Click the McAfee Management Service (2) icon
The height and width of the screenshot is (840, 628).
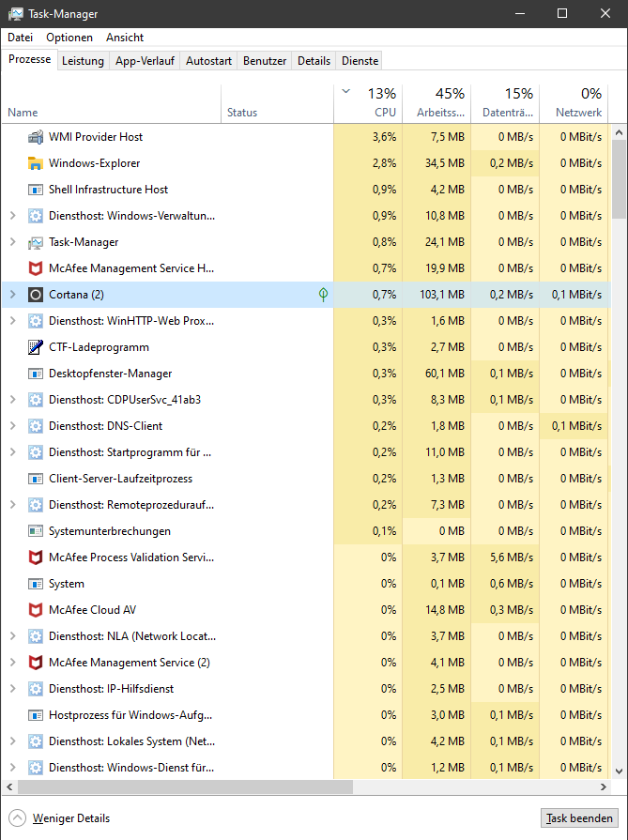coord(36,662)
